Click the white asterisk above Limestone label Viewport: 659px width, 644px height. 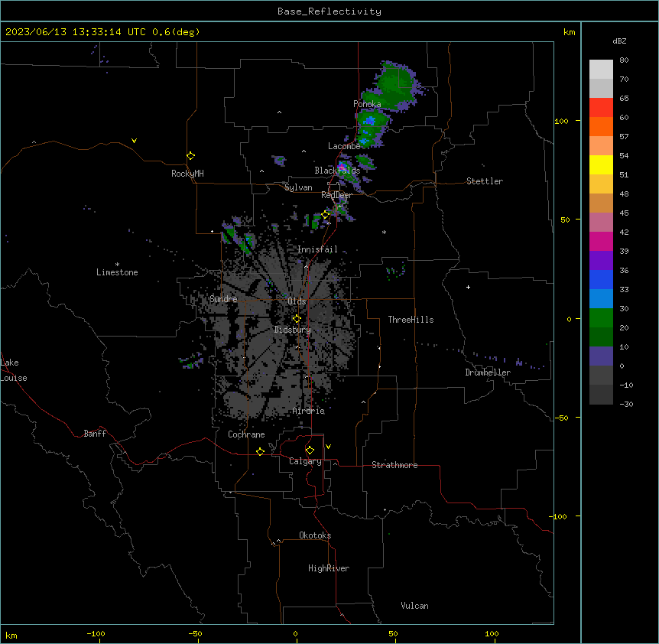pyautogui.click(x=117, y=265)
